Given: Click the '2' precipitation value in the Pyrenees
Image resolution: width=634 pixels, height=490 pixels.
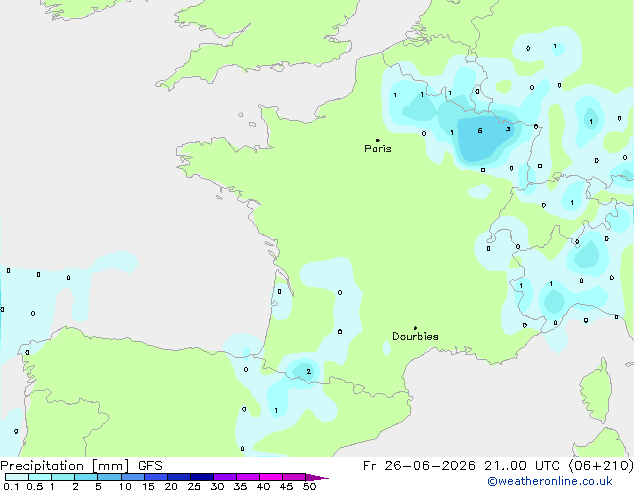Looking at the screenshot, I should (x=309, y=371).
